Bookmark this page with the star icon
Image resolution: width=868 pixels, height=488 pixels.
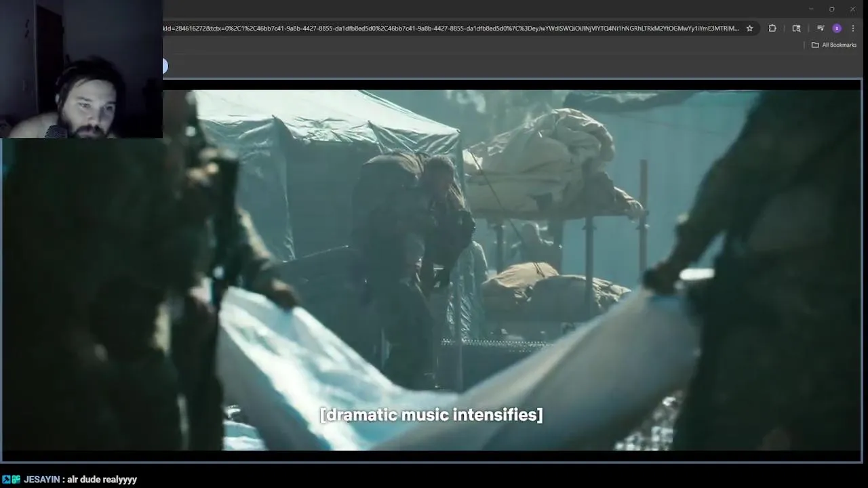click(x=749, y=28)
